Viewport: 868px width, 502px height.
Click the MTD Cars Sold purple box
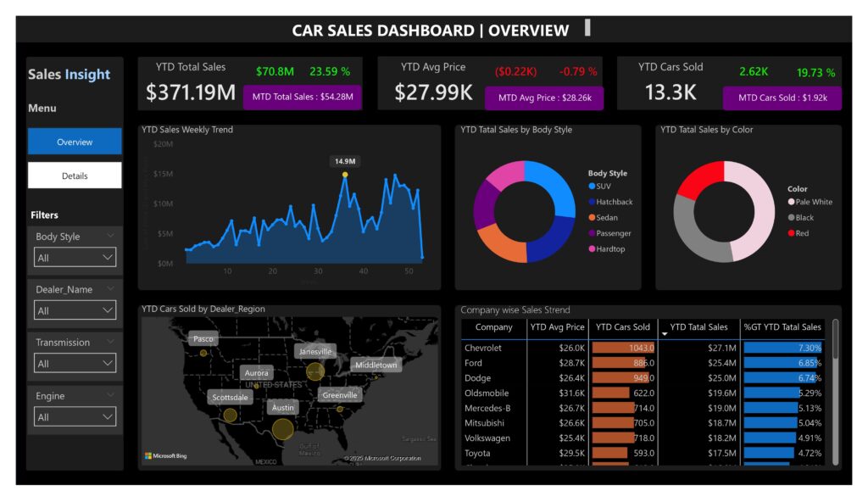pos(782,98)
